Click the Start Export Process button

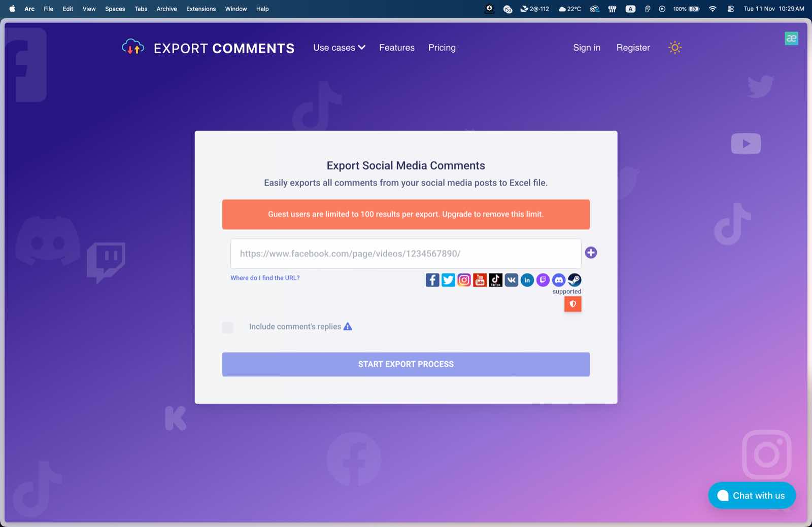405,364
